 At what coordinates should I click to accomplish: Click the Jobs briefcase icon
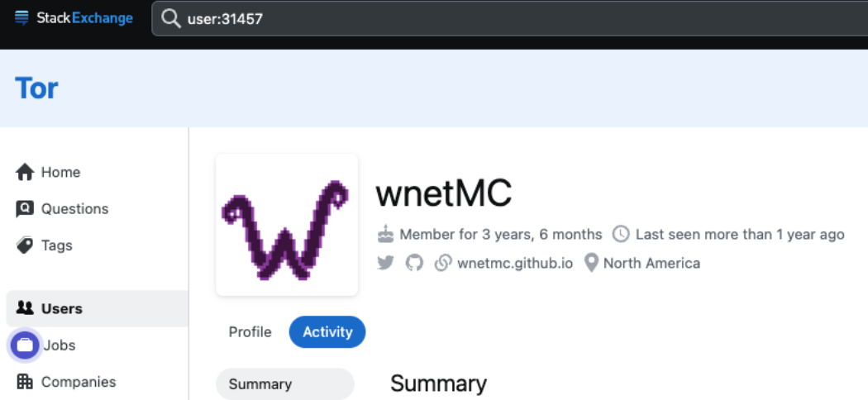click(x=25, y=345)
